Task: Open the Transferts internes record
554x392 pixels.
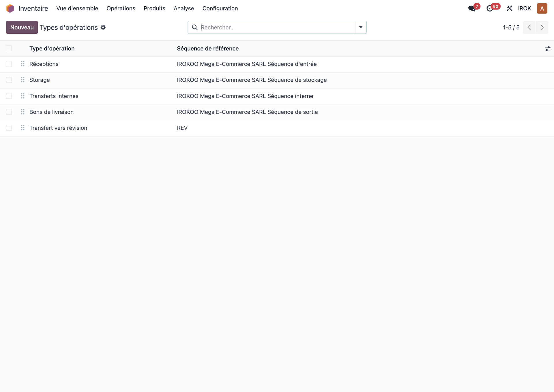Action: pyautogui.click(x=54, y=96)
